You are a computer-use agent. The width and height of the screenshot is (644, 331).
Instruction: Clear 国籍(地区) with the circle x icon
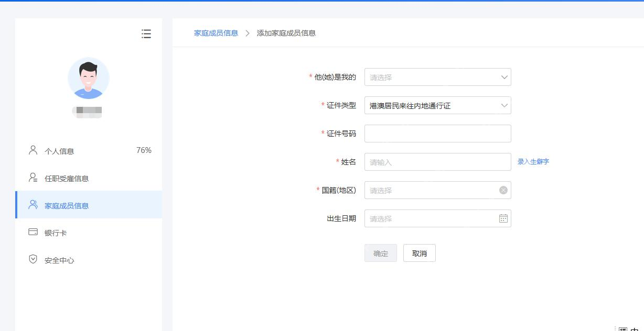coord(503,190)
